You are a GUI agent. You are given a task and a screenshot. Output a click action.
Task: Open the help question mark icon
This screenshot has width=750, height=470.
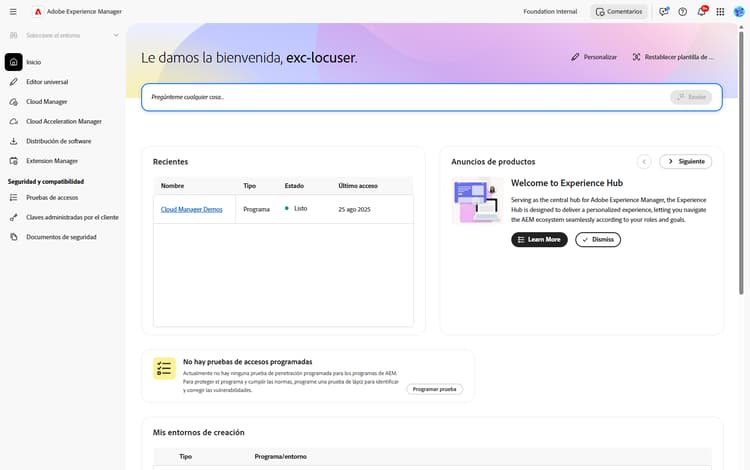(683, 11)
